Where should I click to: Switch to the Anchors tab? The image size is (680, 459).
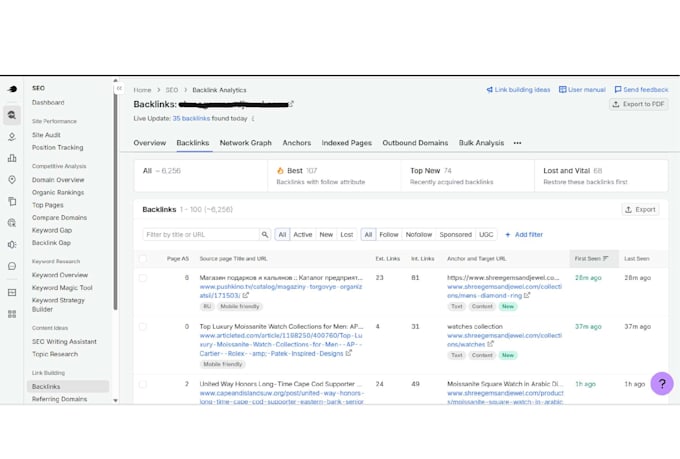(x=297, y=143)
